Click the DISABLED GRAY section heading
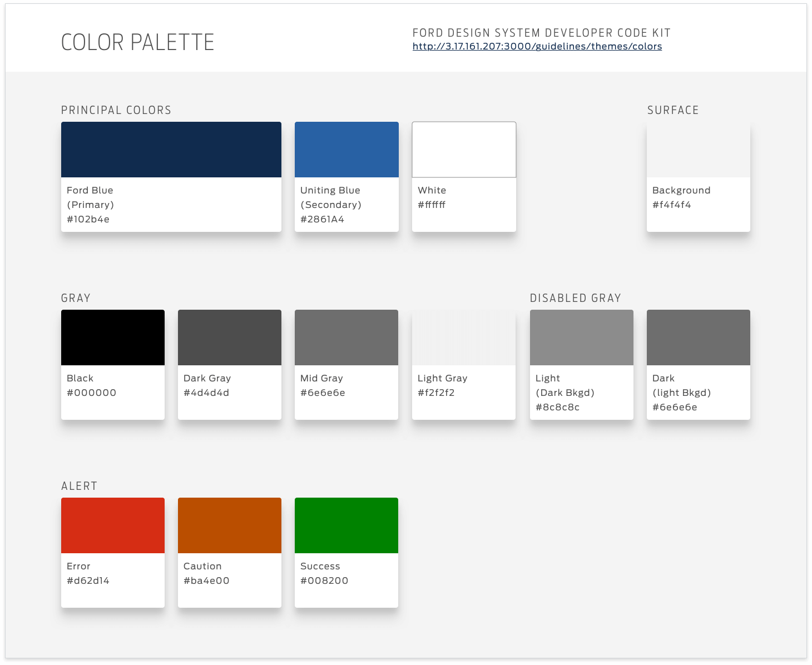This screenshot has width=812, height=665. tap(576, 298)
